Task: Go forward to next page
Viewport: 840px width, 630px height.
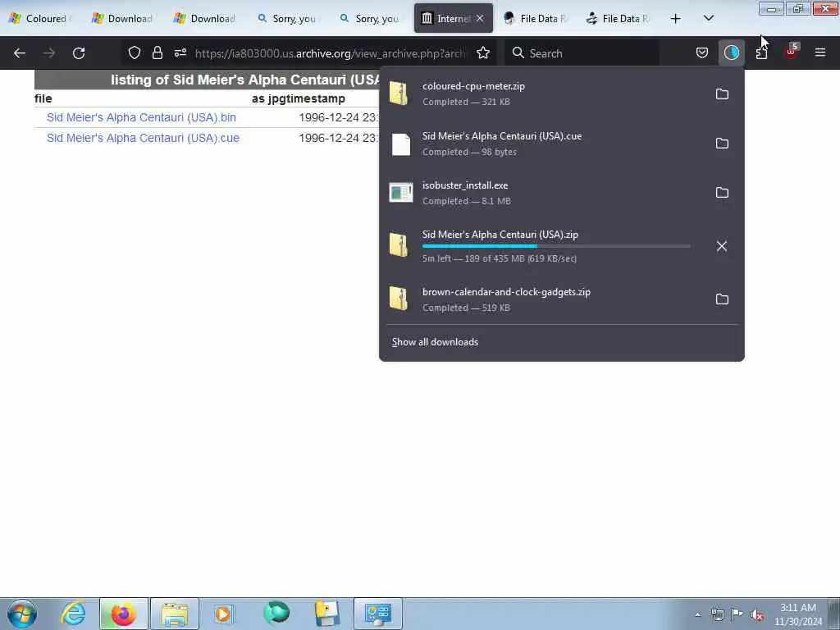Action: click(x=49, y=53)
